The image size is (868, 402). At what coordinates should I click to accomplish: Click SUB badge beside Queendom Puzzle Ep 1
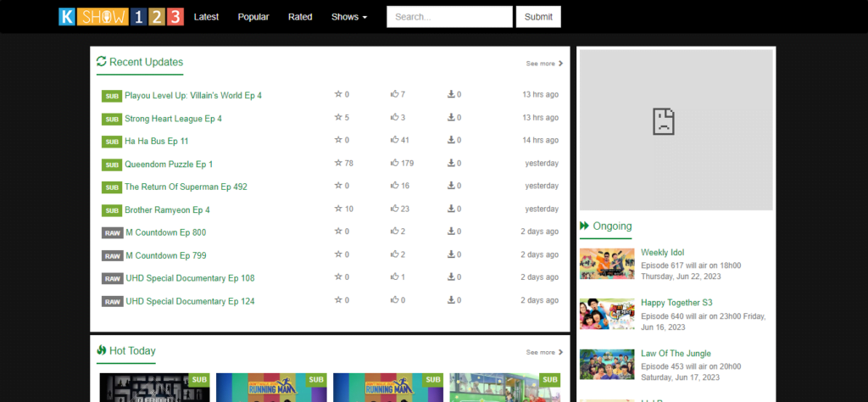pos(112,165)
